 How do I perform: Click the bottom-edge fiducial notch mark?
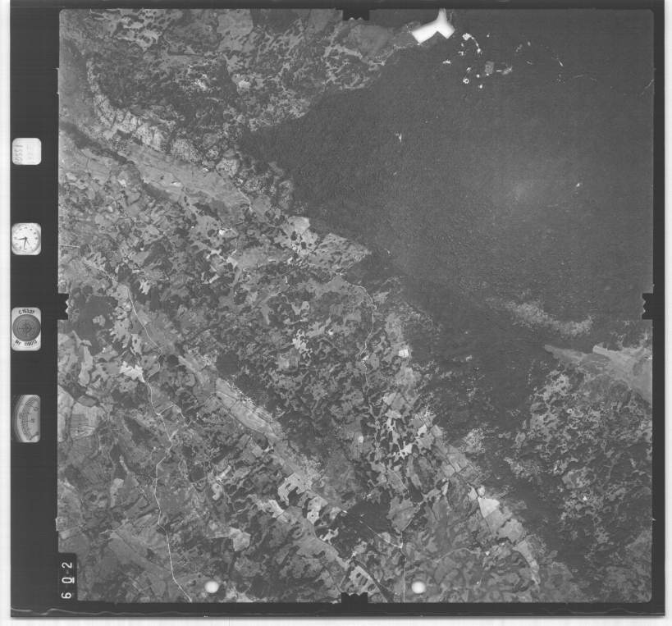pos(354,598)
